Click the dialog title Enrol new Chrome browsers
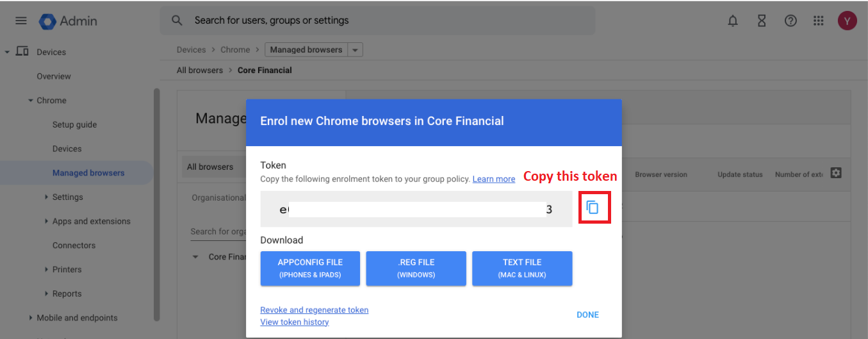Image resolution: width=868 pixels, height=339 pixels. (382, 121)
